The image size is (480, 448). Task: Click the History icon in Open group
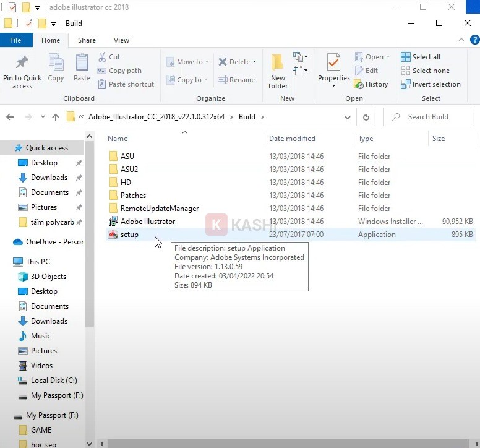[358, 84]
